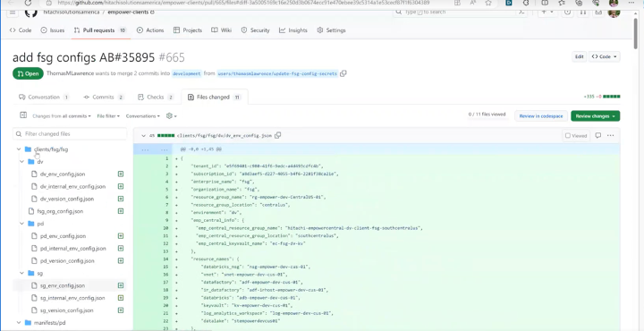Image resolution: width=644 pixels, height=331 pixels.
Task: Open the command palette icon
Action: tap(522, 12)
